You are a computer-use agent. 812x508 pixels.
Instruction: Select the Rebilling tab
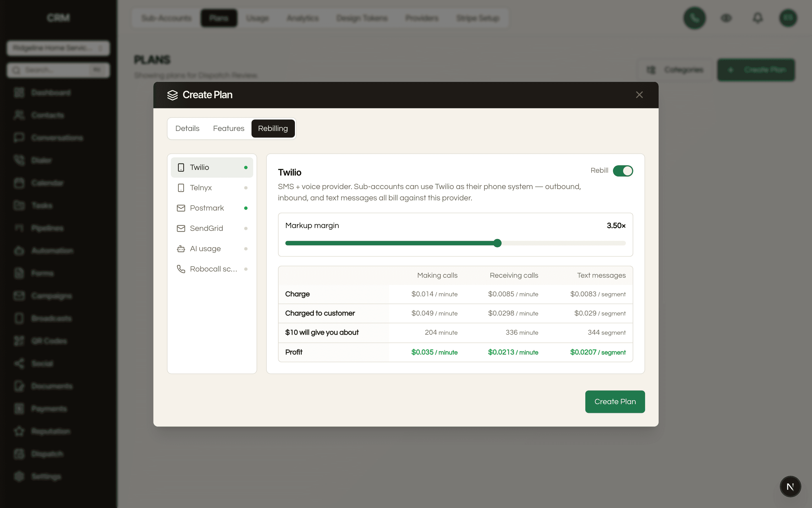[273, 128]
